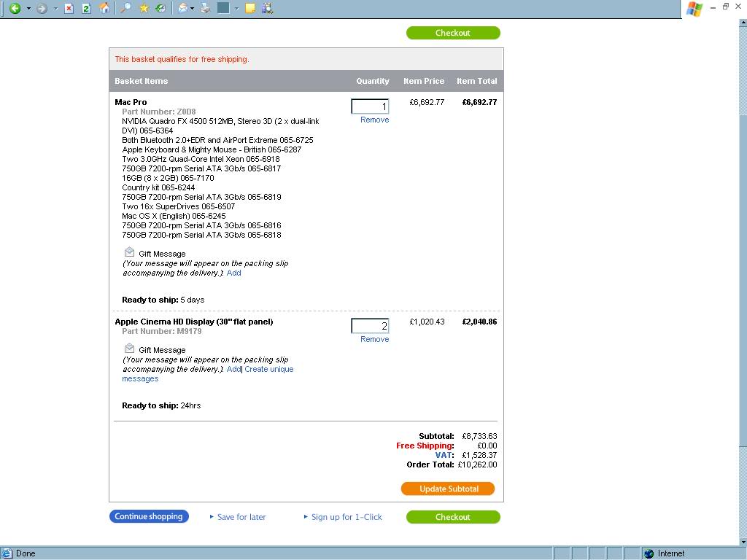Screen dimensions: 747x560
Task: Click Part Number: Z0D8 text
Action: click(x=159, y=112)
